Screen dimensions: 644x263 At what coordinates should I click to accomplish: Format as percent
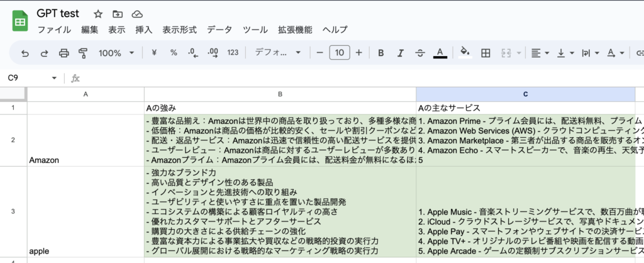click(174, 53)
